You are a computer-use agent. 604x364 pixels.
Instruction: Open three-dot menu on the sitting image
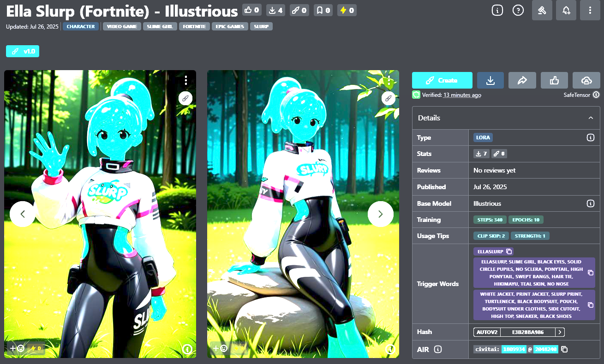coord(389,81)
